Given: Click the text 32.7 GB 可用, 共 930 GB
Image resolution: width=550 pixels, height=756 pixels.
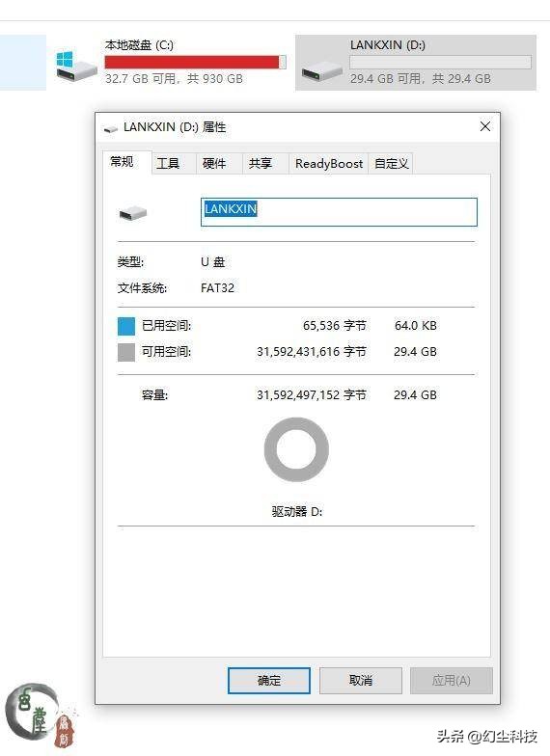Looking at the screenshot, I should point(174,79).
